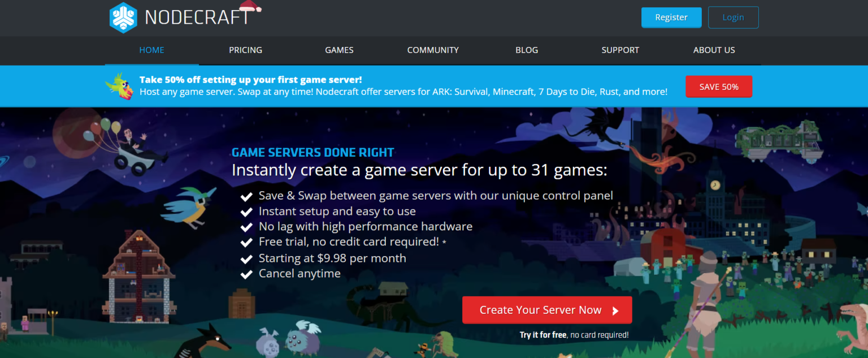Click checkmark beside Save & Swap feature
This screenshot has height=358, width=868.
point(246,197)
